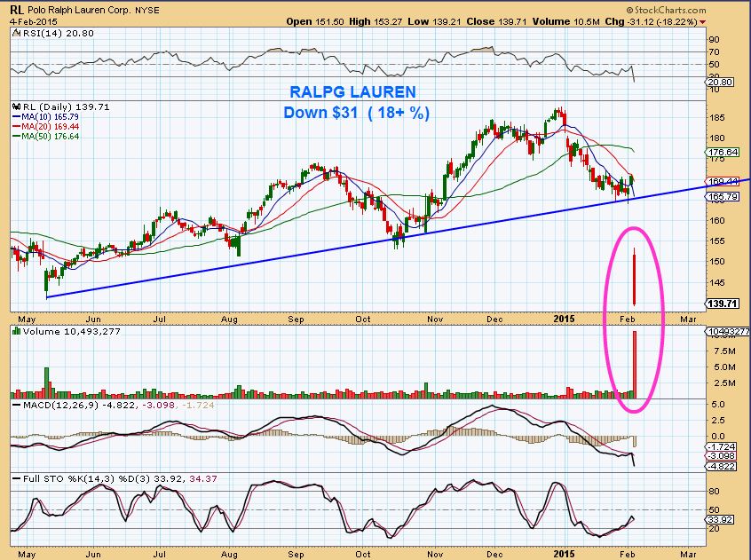Screen dimensions: 751x560
Task: Click the MA(50) green legend entry
Action: (45, 137)
